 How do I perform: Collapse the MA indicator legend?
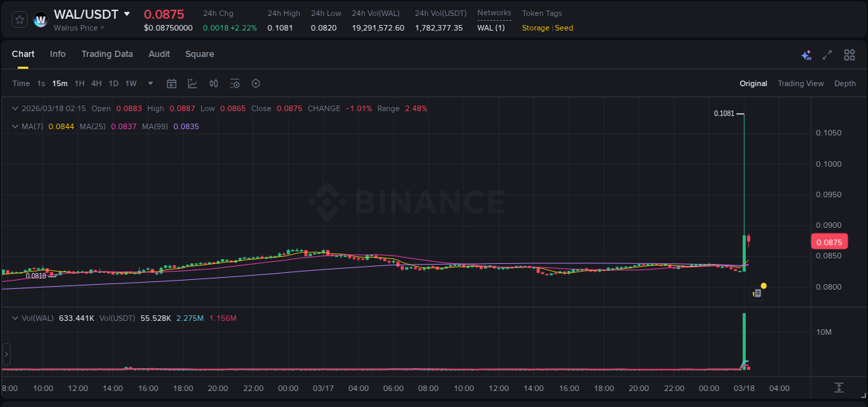click(15, 126)
